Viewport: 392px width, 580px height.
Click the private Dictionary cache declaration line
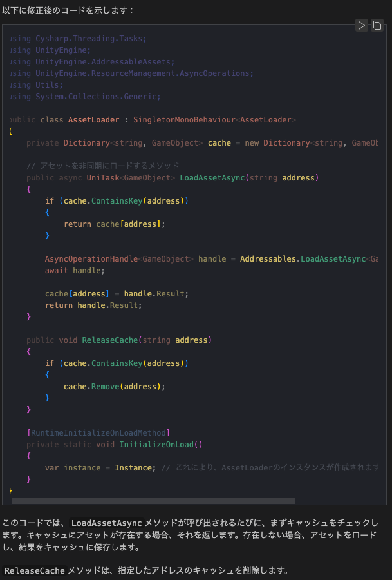click(203, 143)
